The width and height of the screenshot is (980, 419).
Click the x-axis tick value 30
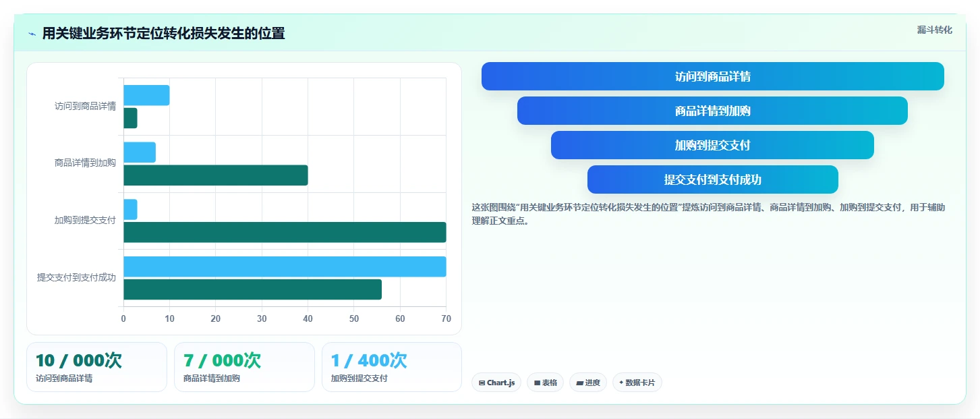262,318
